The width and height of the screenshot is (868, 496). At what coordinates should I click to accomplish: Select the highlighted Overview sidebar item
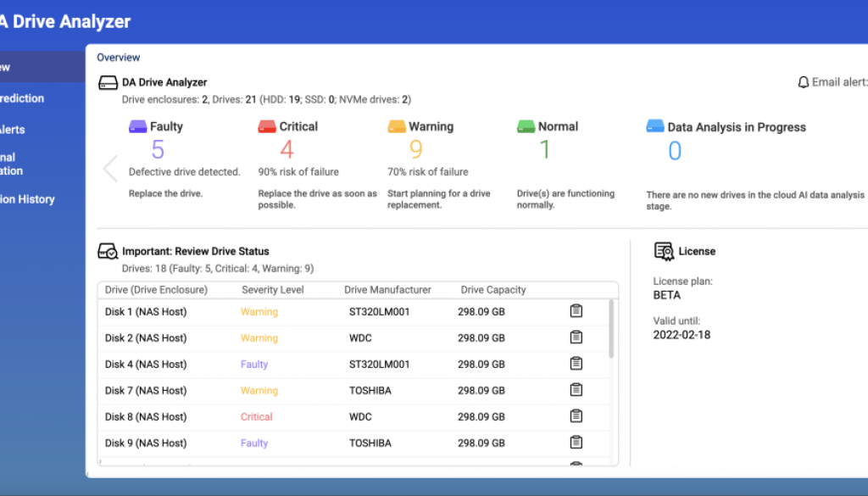[42, 67]
